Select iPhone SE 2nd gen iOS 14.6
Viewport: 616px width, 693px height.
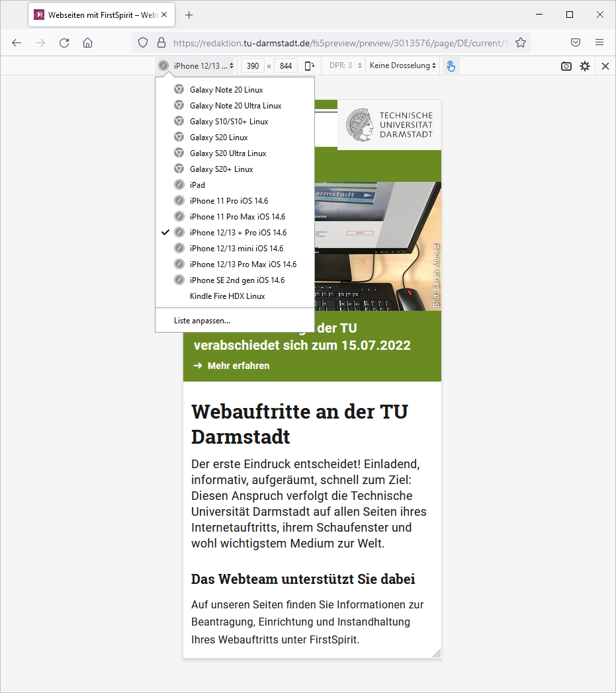[x=235, y=280]
